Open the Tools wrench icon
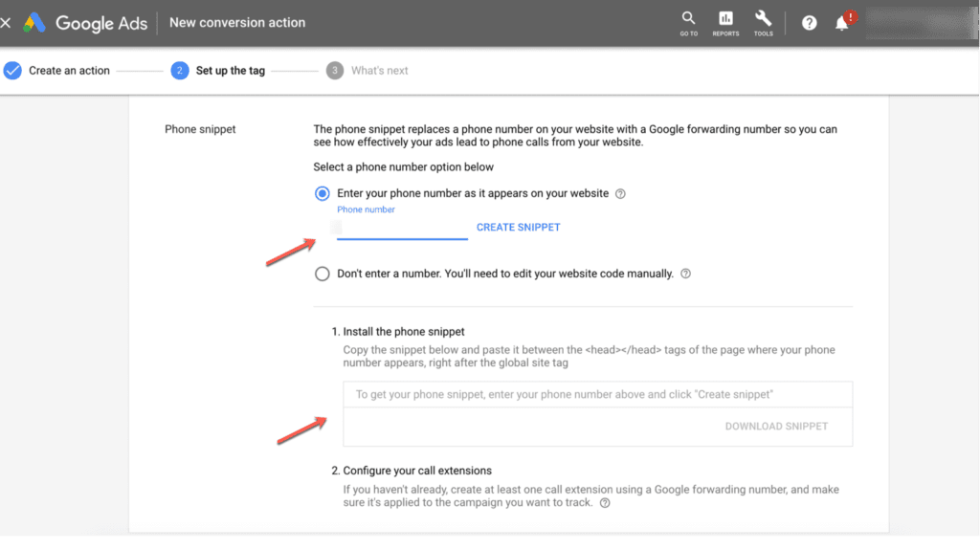 click(x=763, y=23)
